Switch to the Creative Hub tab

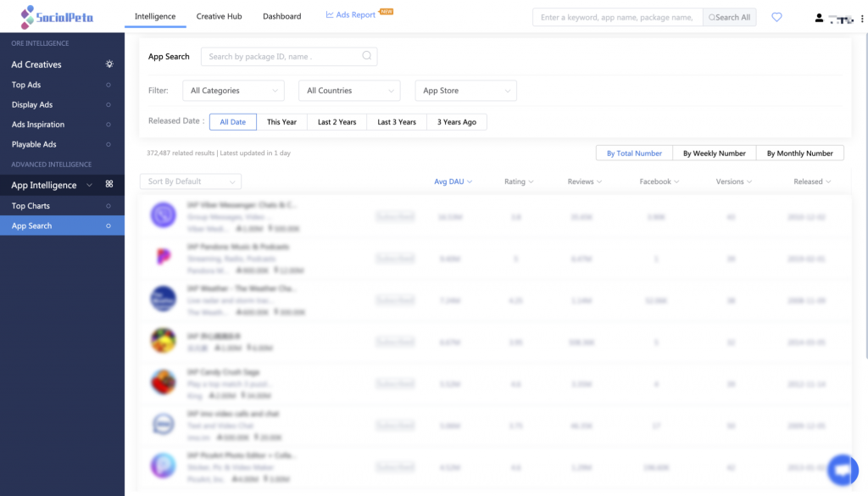click(220, 16)
